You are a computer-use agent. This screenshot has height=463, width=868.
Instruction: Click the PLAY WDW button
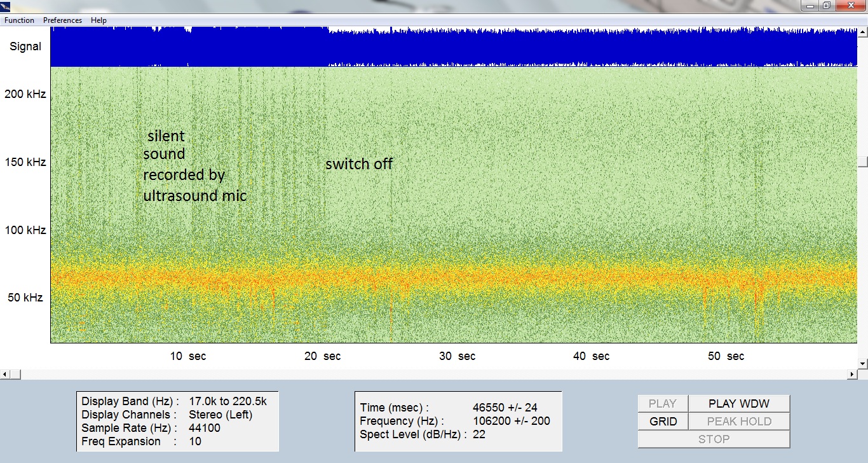point(739,404)
